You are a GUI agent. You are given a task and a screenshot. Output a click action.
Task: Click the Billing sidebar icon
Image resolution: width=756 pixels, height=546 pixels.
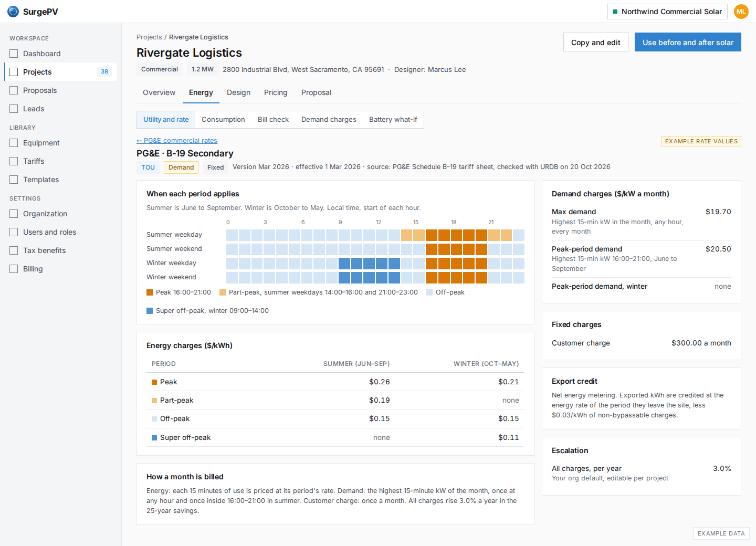pos(14,269)
